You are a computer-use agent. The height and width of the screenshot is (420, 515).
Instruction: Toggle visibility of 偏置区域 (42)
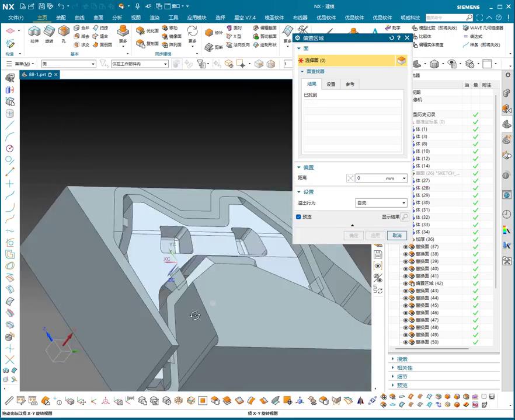[x=405, y=283]
